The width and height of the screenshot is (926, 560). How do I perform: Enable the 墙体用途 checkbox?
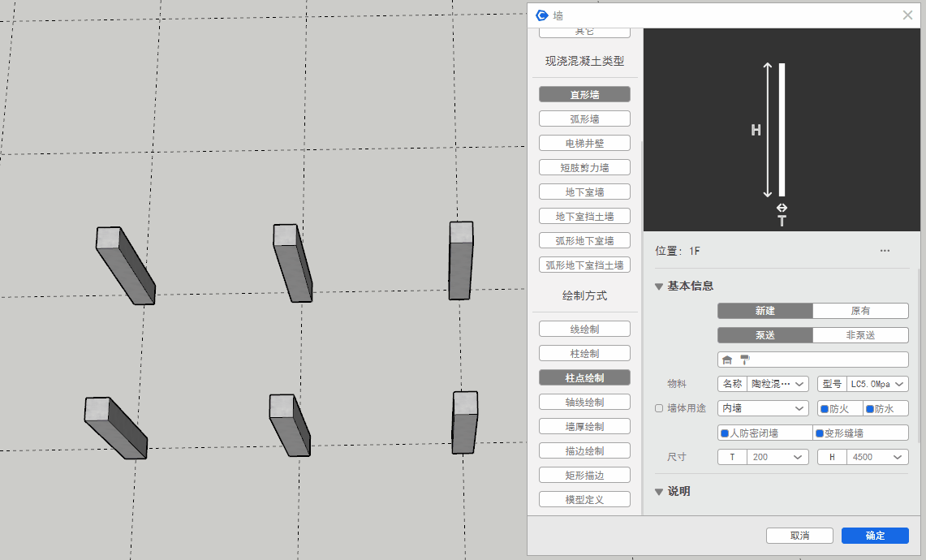coord(659,408)
